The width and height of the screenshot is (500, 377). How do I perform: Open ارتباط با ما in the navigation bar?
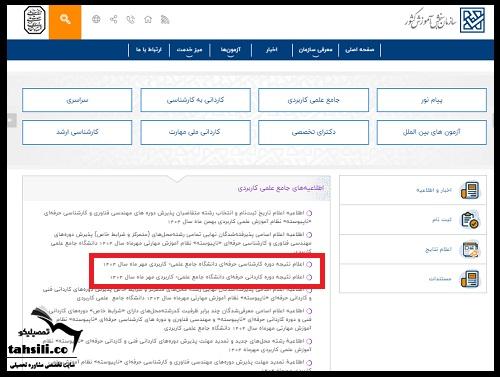(x=149, y=50)
